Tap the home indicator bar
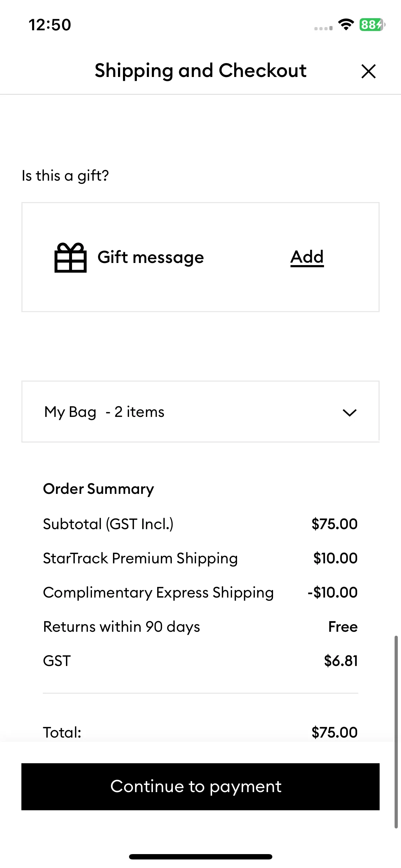This screenshot has width=401, height=868. pos(200,857)
